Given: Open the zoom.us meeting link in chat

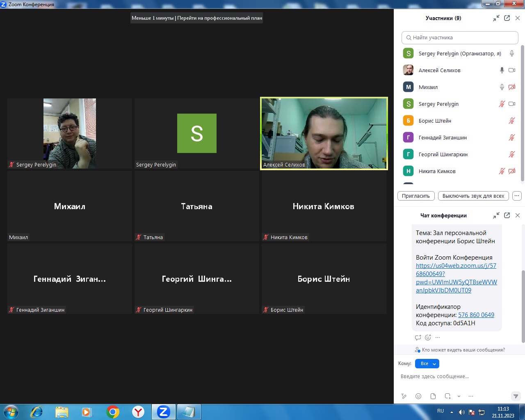Looking at the screenshot, I should point(456,278).
